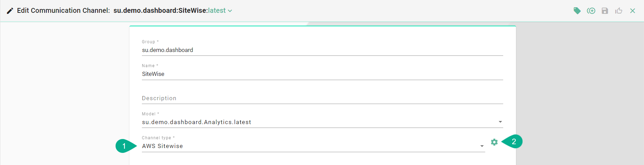Open the 'latest' version dropdown
This screenshot has height=165, width=644.
tap(220, 11)
